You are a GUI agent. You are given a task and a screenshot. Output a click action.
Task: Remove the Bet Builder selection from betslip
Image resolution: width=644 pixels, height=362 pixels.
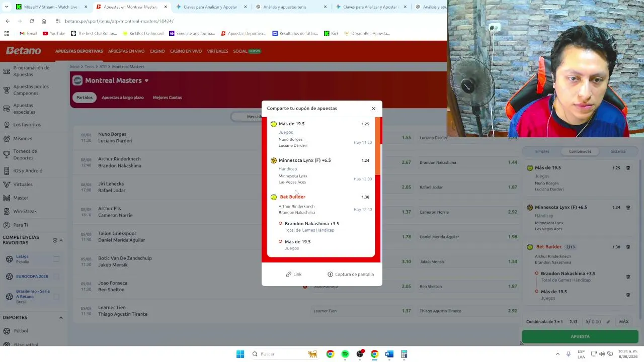[x=628, y=247]
